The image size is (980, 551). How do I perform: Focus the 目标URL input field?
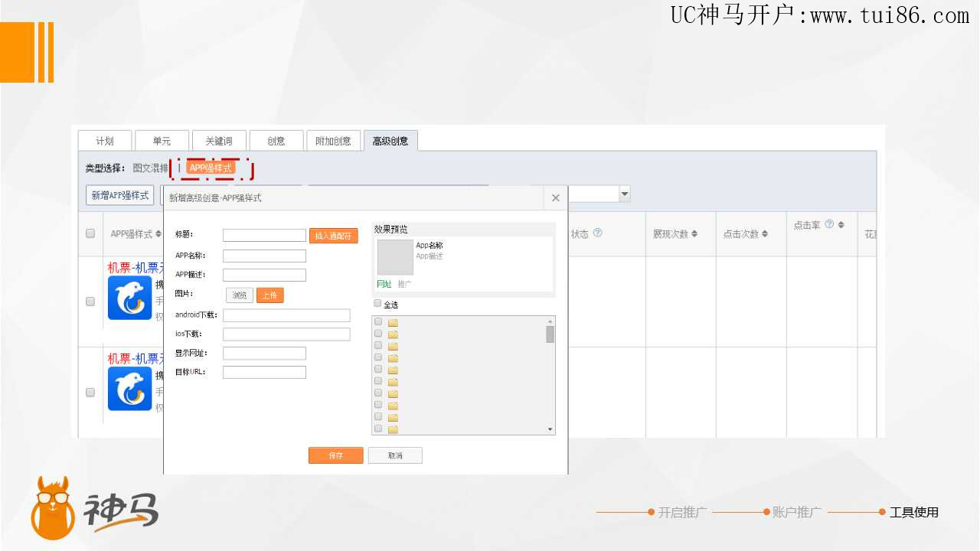click(264, 373)
